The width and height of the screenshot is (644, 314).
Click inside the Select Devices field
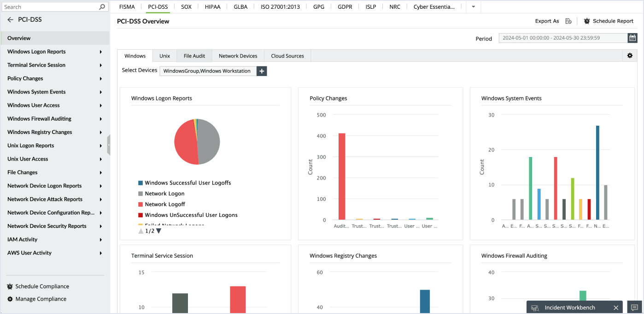[x=207, y=71]
